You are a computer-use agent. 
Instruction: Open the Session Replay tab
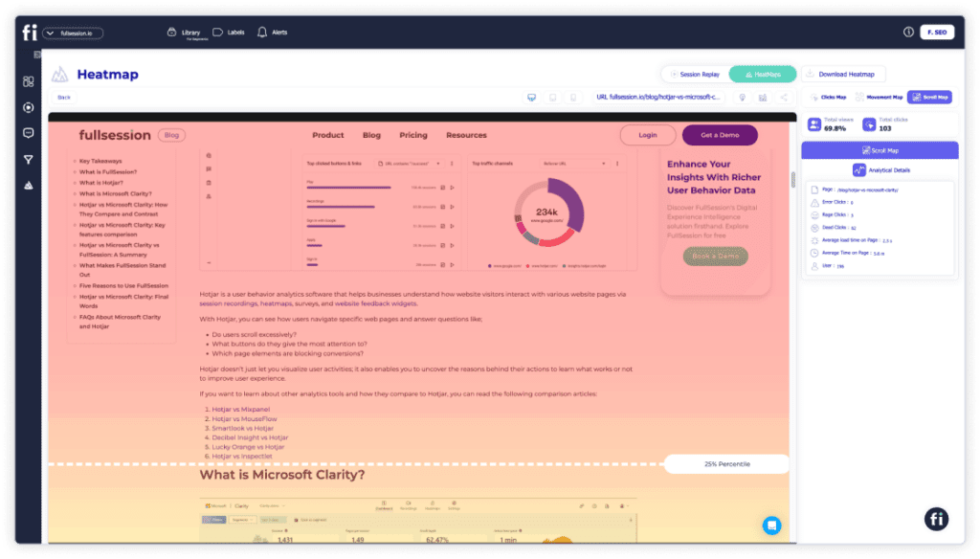click(x=696, y=74)
